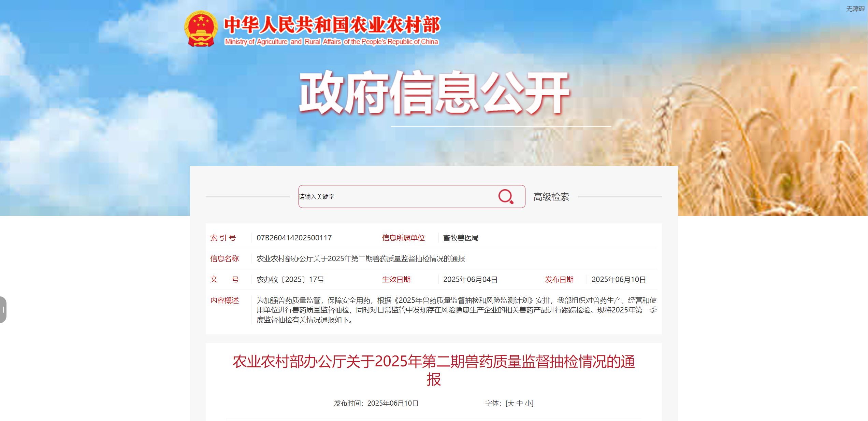Click 无障碍 accessibility link
The image size is (868, 421).
855,9
